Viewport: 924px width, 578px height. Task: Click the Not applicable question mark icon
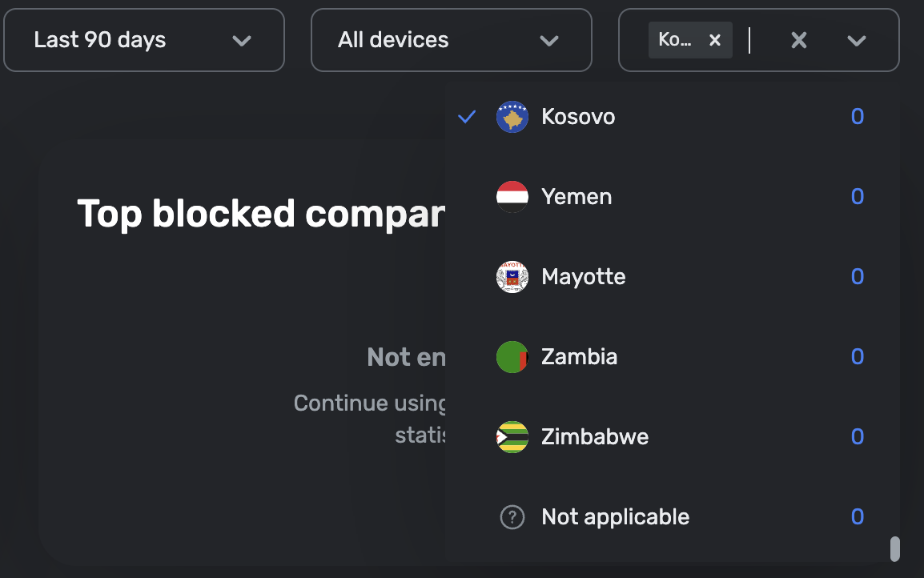click(x=512, y=517)
